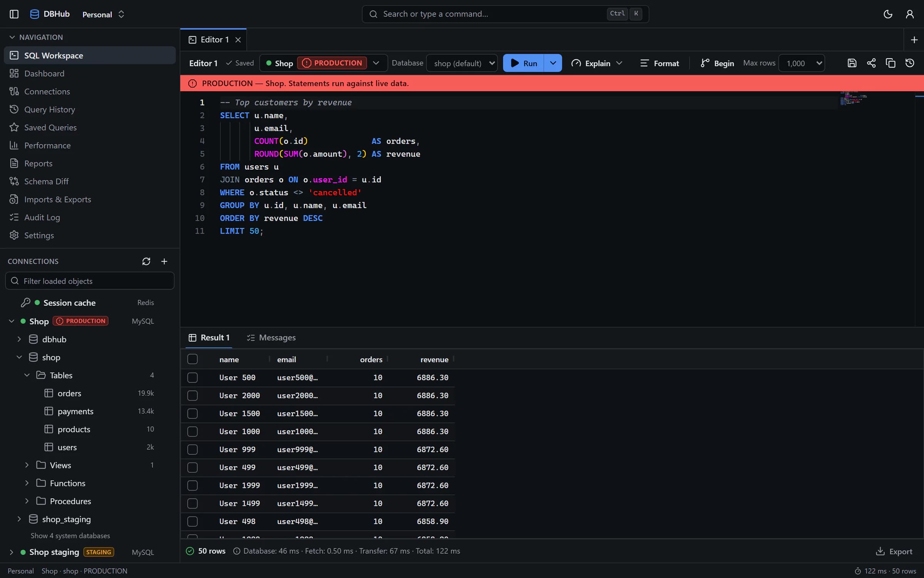Open the Dashboard navigation item
924x578 pixels.
(x=90, y=73)
